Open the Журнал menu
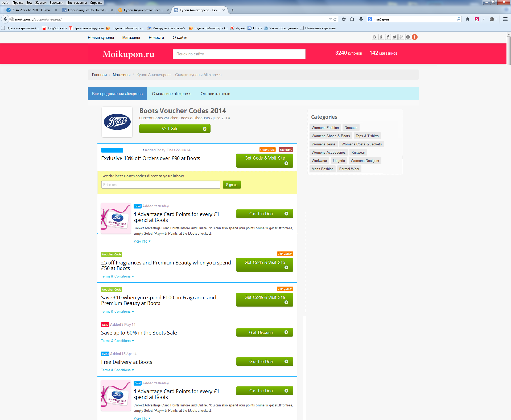The height and width of the screenshot is (420, 511). point(40,2)
